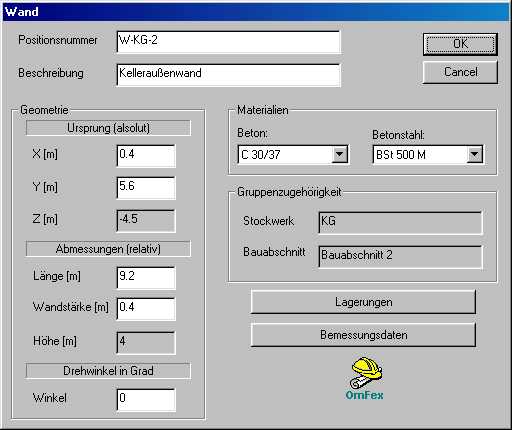Click the Z [m] field showing -4.5
512x430 pixels.
pyautogui.click(x=146, y=221)
